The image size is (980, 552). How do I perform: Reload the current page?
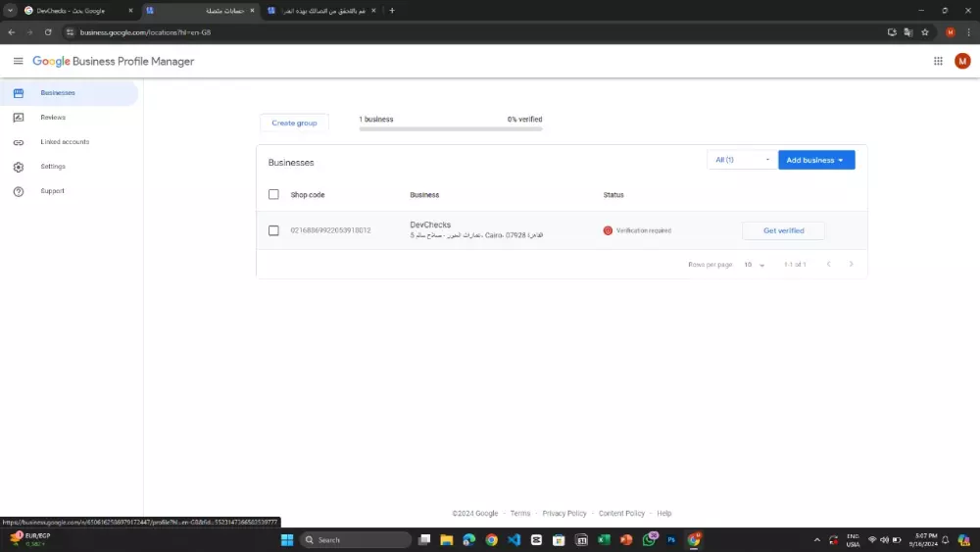tap(47, 32)
